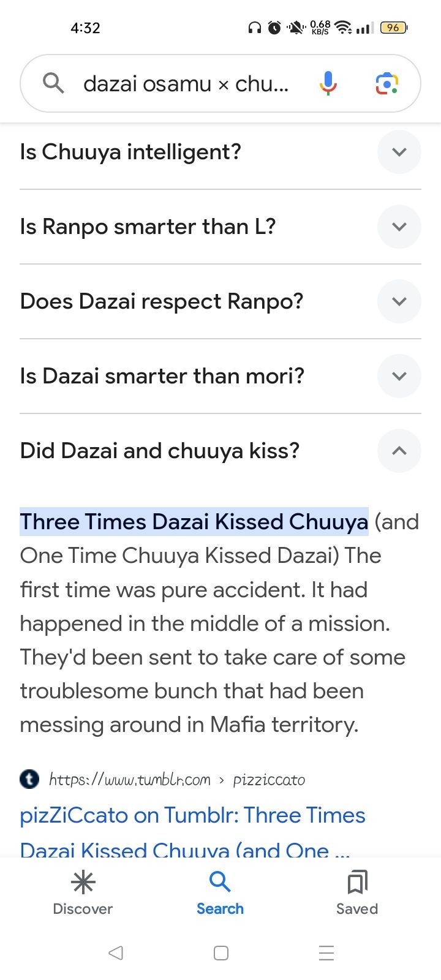Expand "Is Dazai smarter than mori?"
The height and width of the screenshot is (980, 441).
click(x=399, y=376)
